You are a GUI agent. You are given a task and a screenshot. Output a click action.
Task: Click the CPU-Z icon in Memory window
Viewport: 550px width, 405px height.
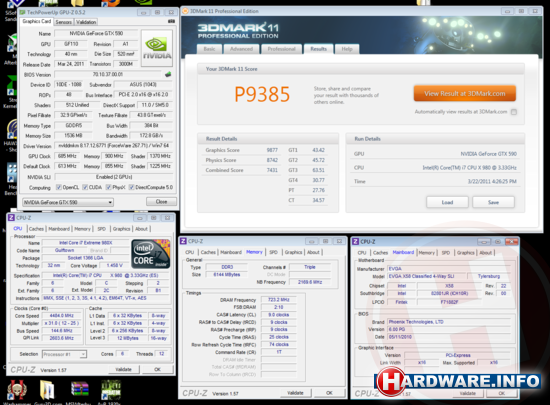(183, 241)
